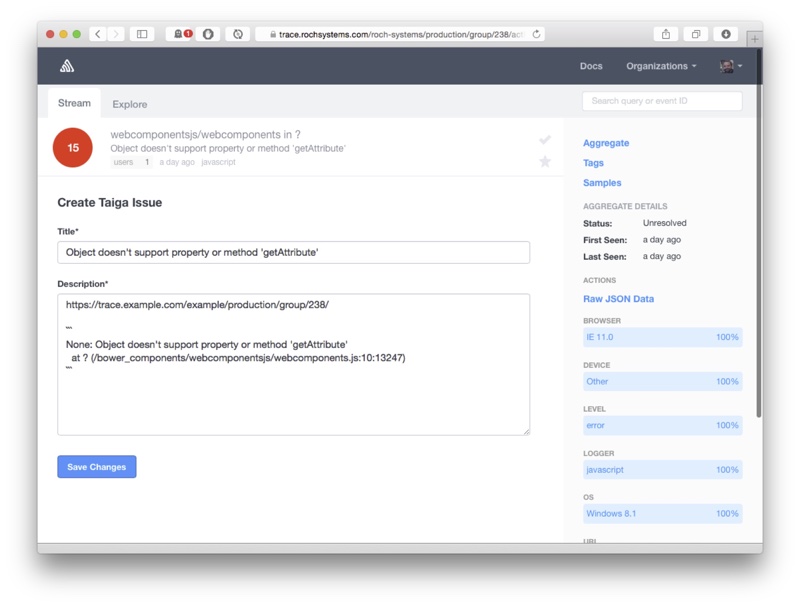The image size is (800, 607).
Task: Click the 'a day ago' timestamp under title
Action: coord(177,162)
